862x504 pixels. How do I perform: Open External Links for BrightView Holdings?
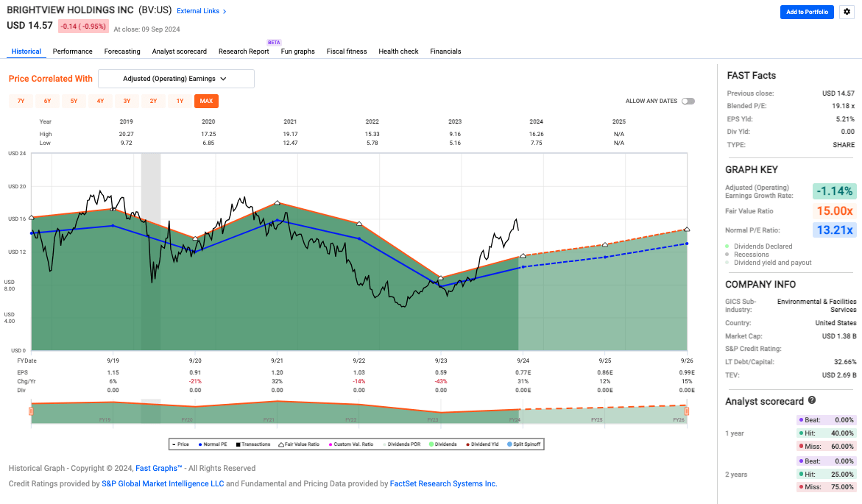pos(199,10)
